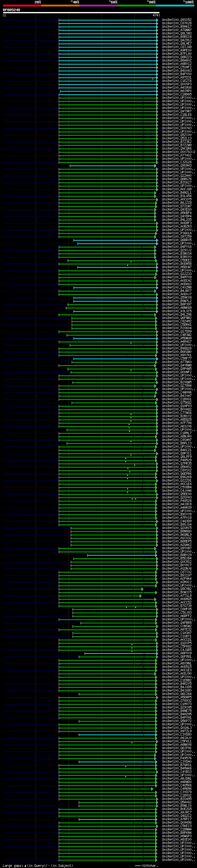Select hit label UniRef100_B4N2L1
197x868 pixels.
(177, 193)
